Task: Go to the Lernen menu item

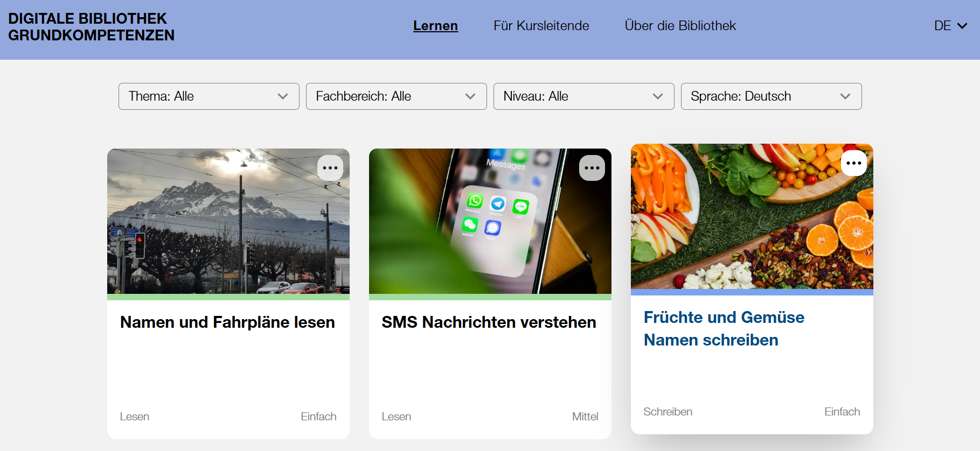Action: [435, 26]
